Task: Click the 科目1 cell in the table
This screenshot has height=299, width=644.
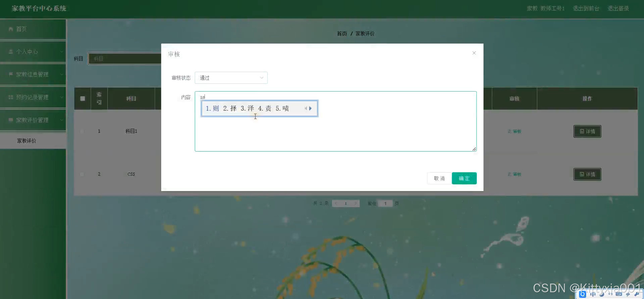Action: point(131,131)
